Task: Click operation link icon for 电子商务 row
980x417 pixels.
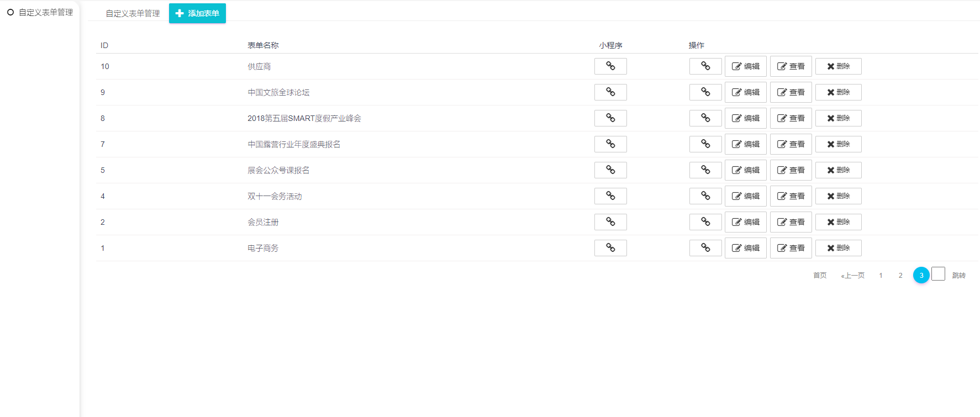Action: click(x=705, y=248)
